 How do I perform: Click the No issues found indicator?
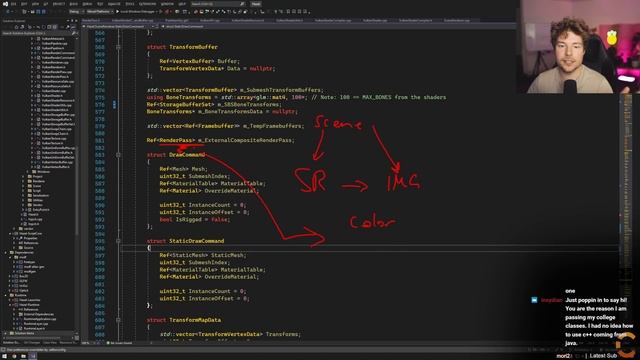click(120, 343)
